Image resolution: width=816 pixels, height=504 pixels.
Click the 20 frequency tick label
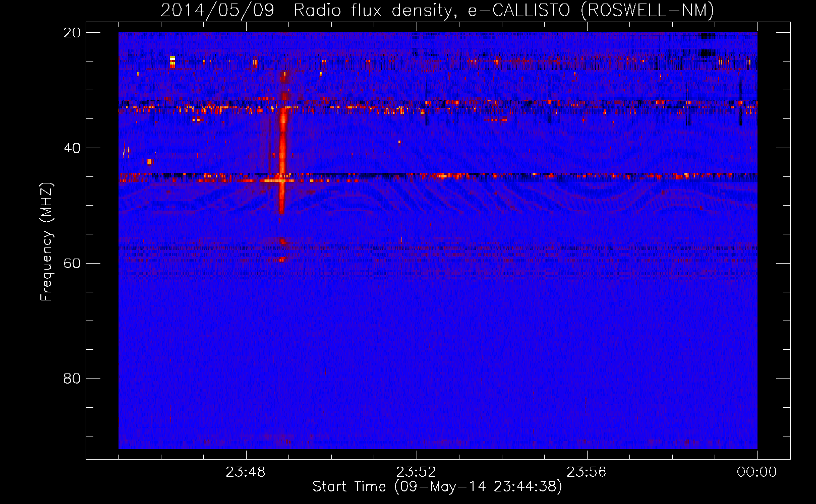click(72, 33)
